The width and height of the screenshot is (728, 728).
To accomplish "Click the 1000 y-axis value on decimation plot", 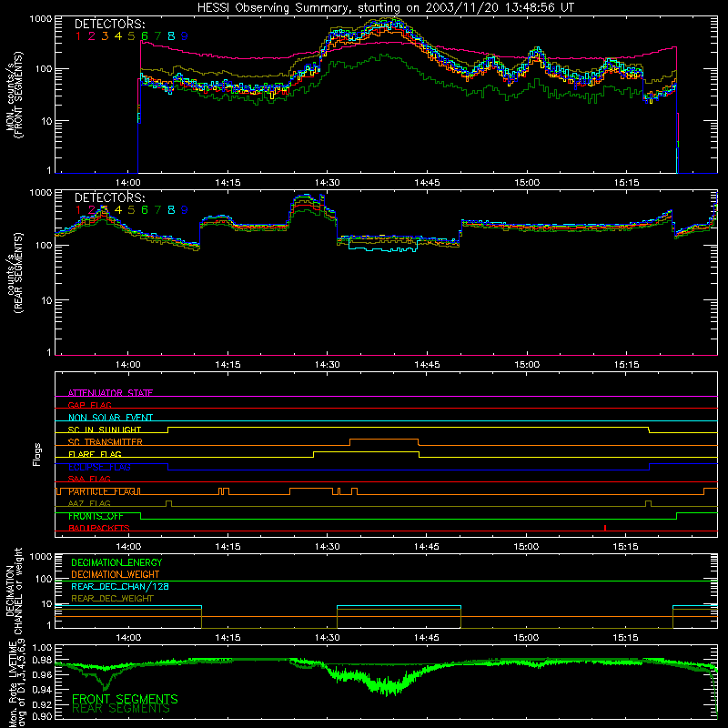I will tap(41, 557).
